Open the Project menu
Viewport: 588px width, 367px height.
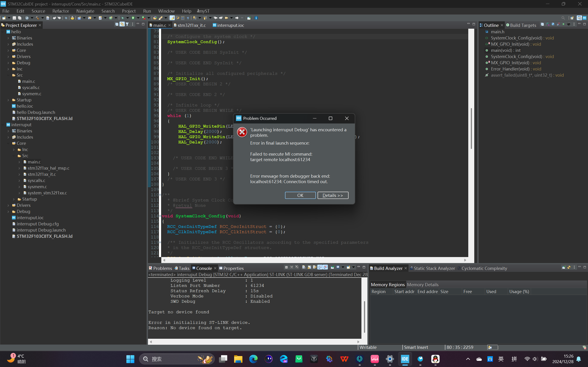pyautogui.click(x=129, y=11)
